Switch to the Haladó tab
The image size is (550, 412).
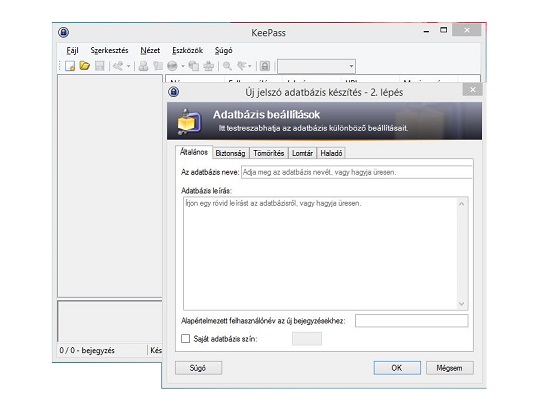pos(331,153)
